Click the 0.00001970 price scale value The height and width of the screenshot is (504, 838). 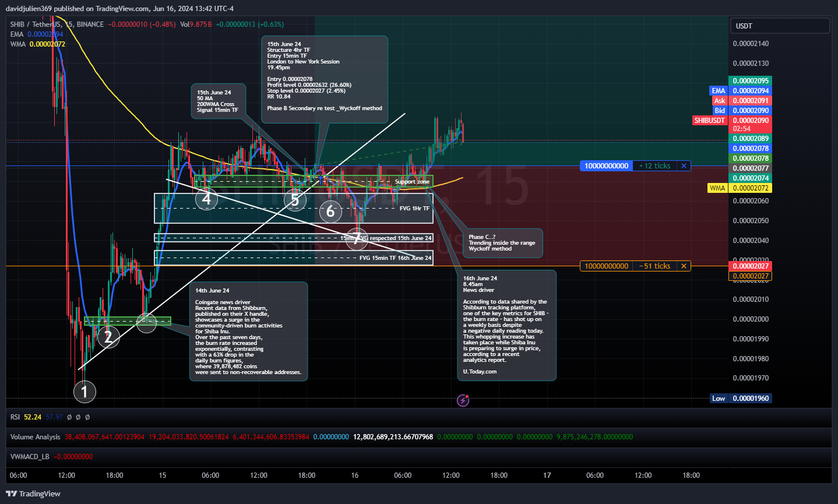[x=751, y=378]
